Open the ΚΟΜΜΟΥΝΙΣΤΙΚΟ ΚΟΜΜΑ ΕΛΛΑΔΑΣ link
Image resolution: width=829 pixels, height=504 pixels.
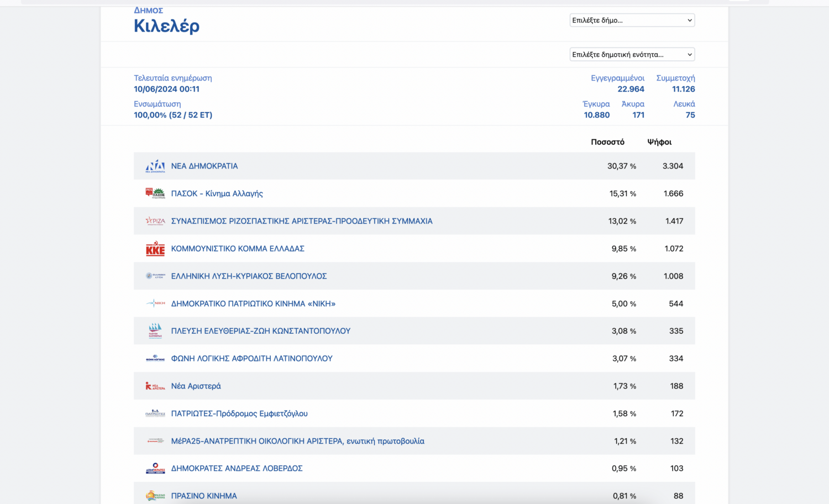(x=238, y=249)
